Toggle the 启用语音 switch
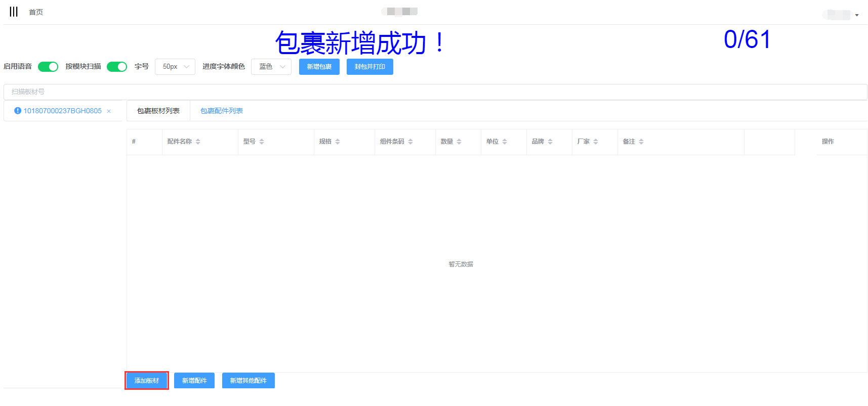Screen dimensions: 868x406 pos(48,67)
